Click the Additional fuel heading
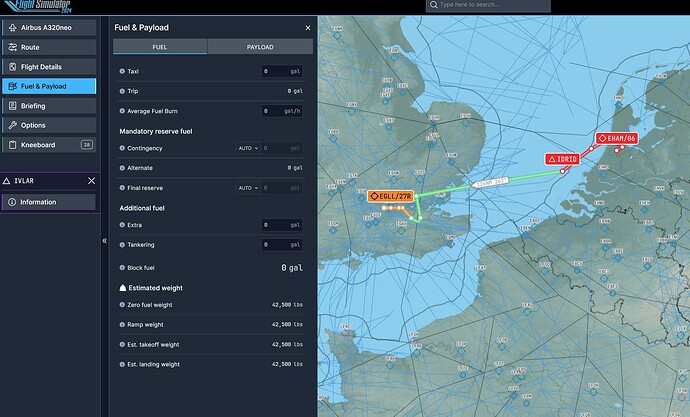This screenshot has height=417, width=690. click(x=142, y=208)
